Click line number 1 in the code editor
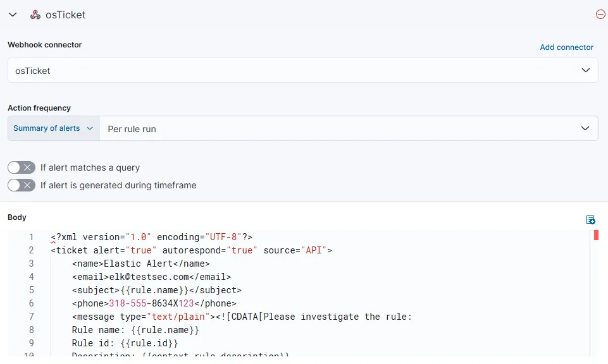The image size is (608, 364). click(31, 237)
